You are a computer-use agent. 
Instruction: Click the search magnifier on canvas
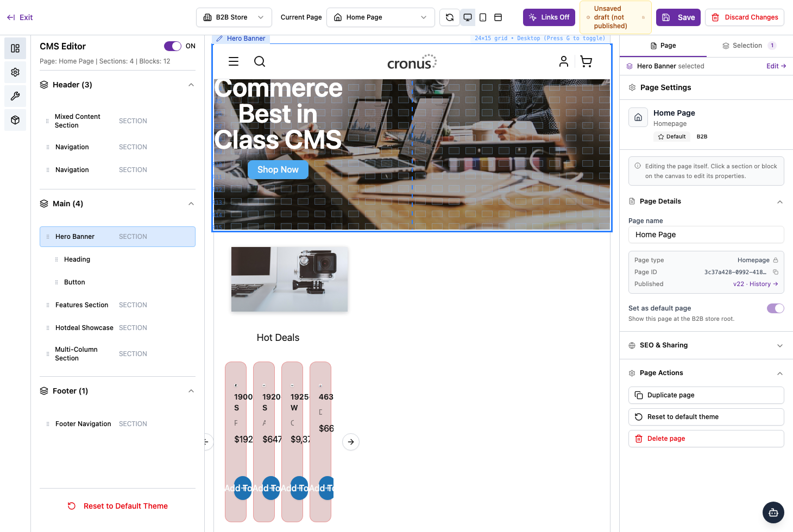[260, 61]
